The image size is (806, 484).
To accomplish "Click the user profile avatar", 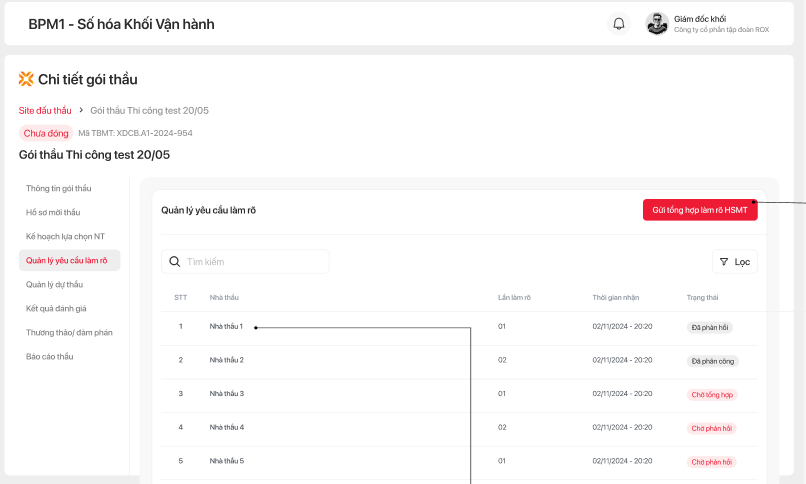I will 657,24.
